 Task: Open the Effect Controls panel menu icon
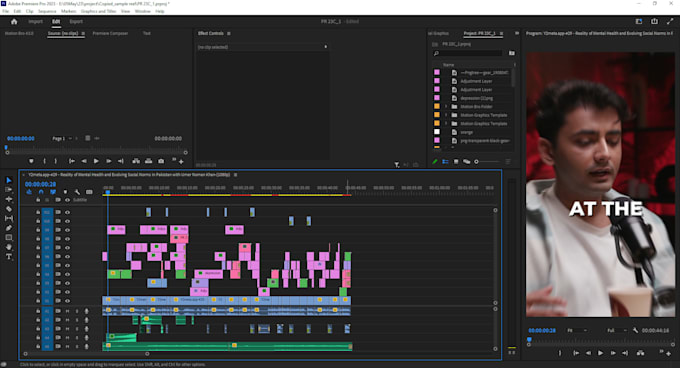229,33
